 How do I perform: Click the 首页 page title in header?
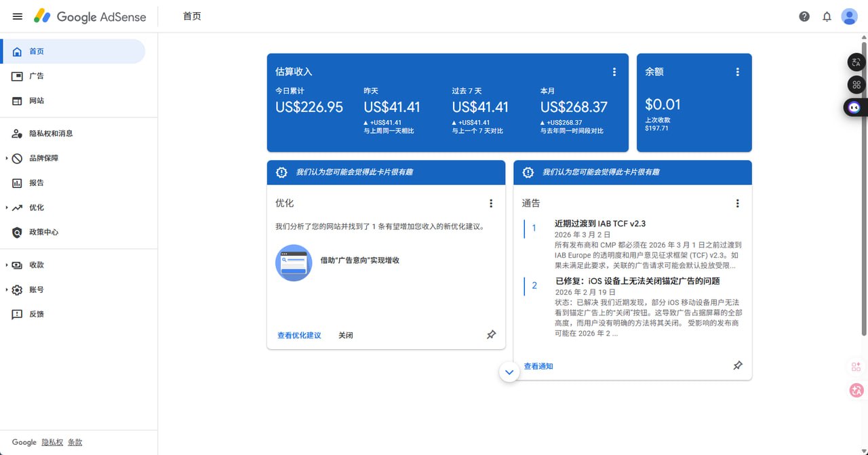tap(192, 16)
